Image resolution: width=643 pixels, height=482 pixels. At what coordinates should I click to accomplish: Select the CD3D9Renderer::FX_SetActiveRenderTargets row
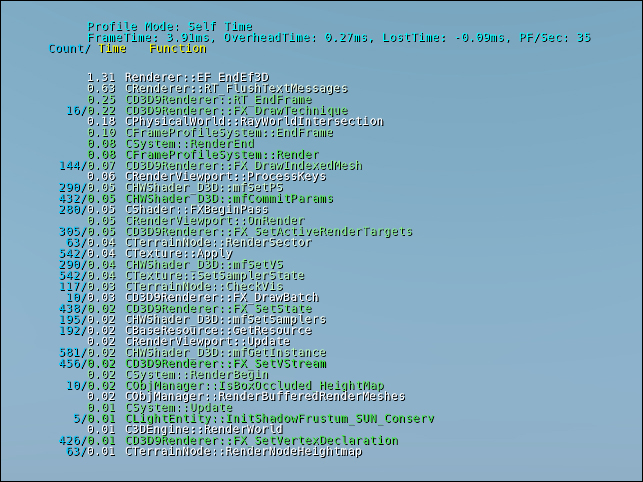pyautogui.click(x=236, y=232)
